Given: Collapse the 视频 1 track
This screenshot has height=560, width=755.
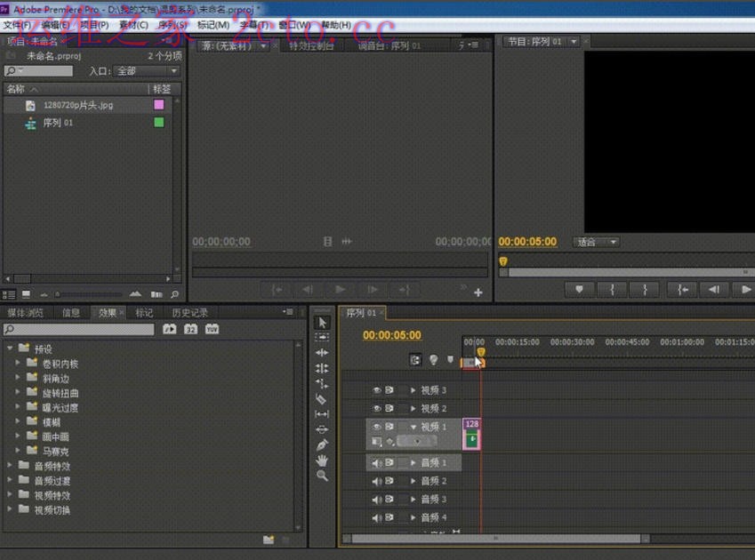Looking at the screenshot, I should pyautogui.click(x=413, y=427).
